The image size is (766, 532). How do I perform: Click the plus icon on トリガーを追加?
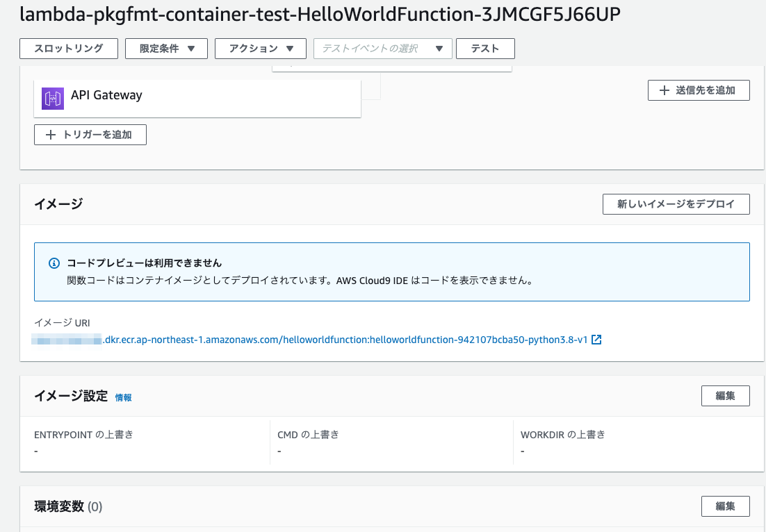50,134
